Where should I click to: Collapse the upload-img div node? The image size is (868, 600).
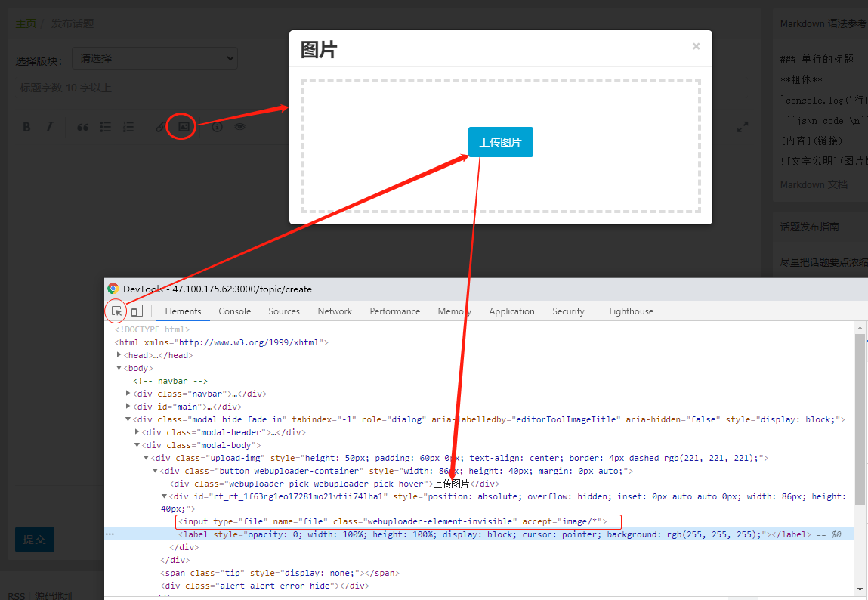(x=146, y=457)
